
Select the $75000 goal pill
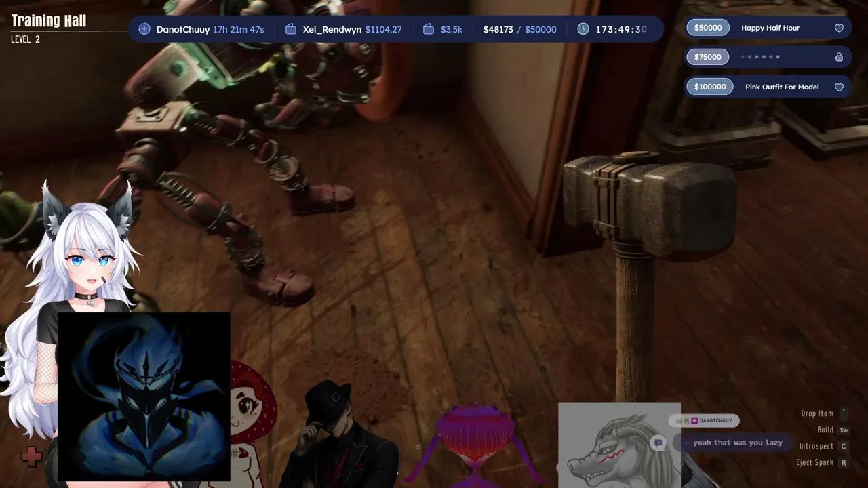708,57
